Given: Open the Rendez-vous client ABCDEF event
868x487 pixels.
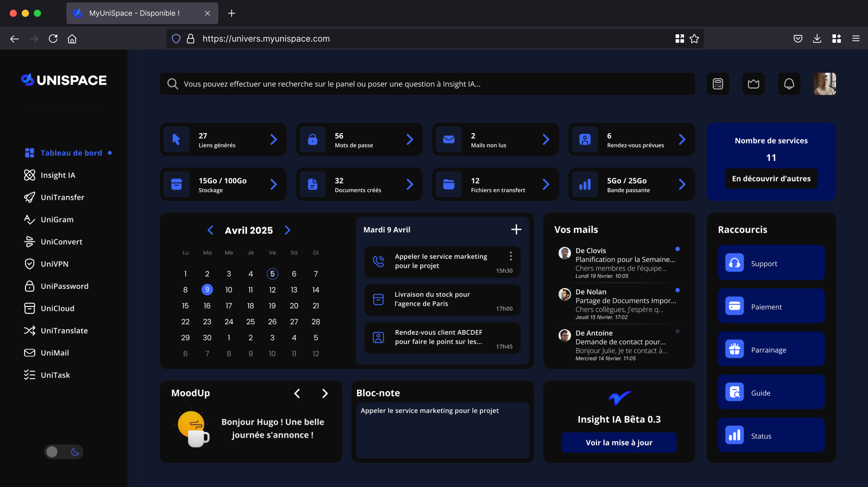Looking at the screenshot, I should tap(442, 338).
